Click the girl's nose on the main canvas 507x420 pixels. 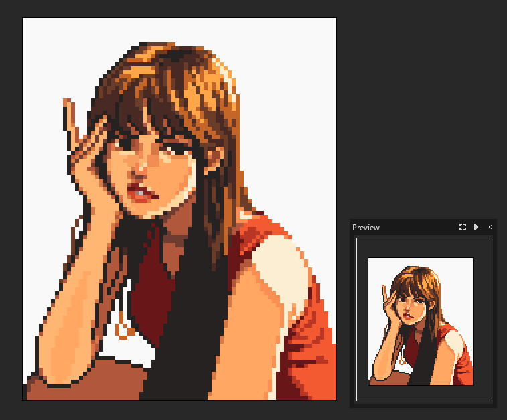[142, 169]
